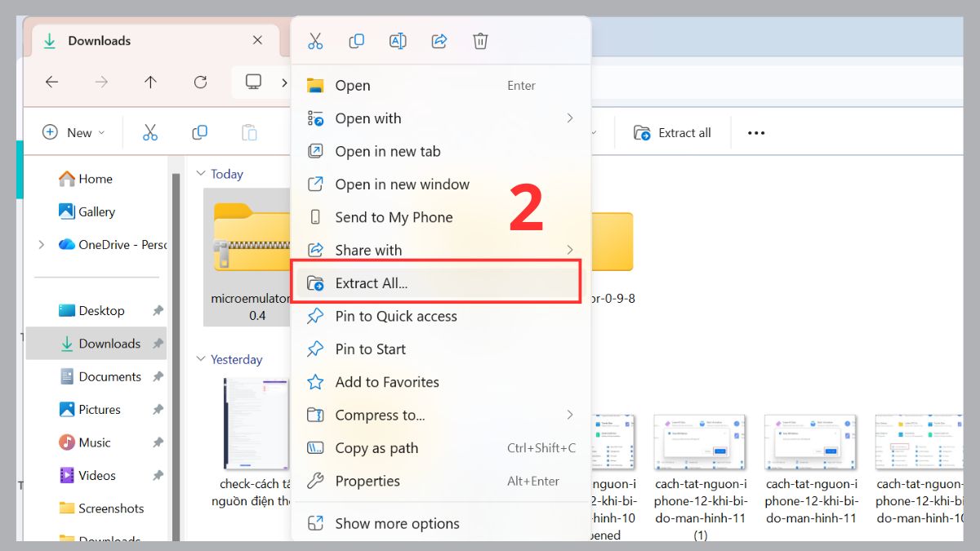Click the back navigation arrow

[51, 82]
